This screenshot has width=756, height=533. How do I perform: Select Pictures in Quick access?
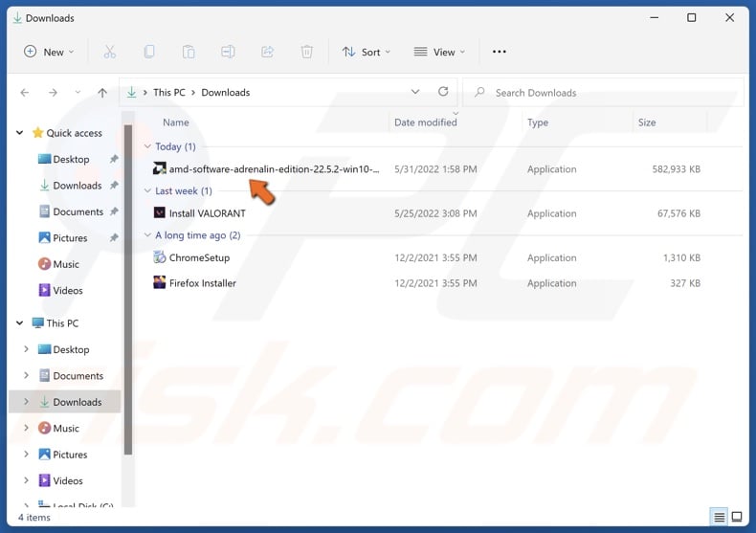click(70, 238)
